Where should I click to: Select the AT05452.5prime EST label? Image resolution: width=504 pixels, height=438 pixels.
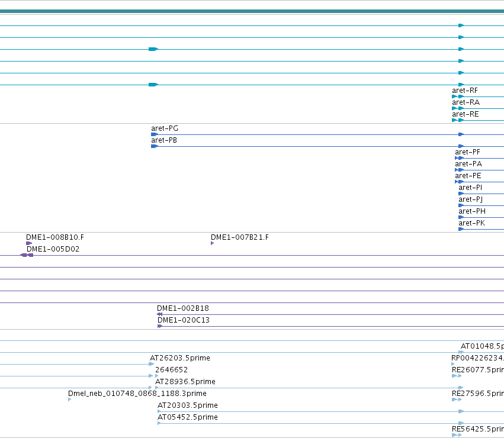coord(187,417)
